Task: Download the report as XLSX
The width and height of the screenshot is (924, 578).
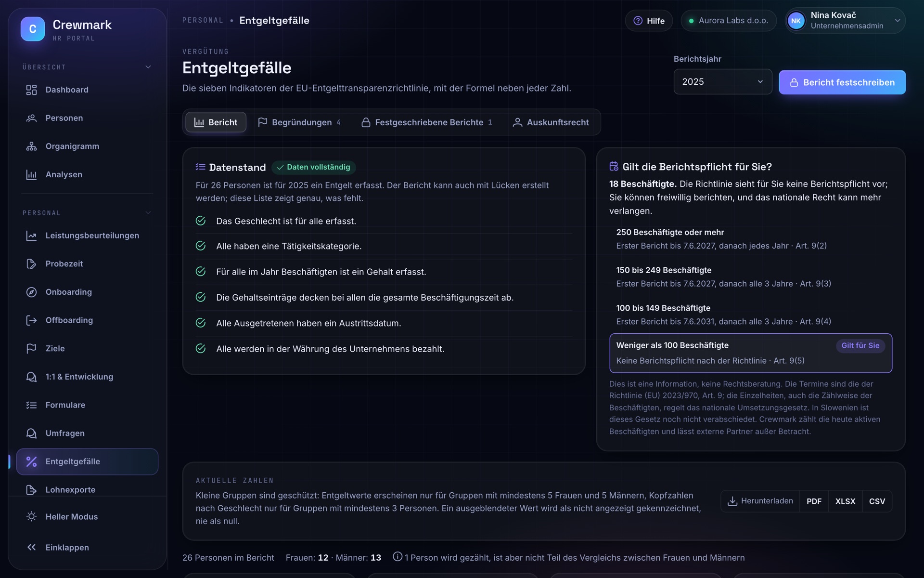Action: tap(845, 501)
